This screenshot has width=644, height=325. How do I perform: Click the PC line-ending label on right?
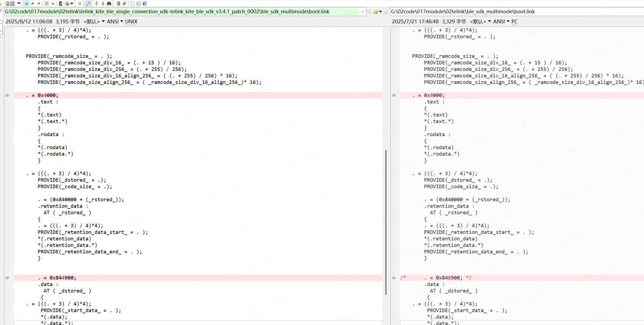point(515,22)
